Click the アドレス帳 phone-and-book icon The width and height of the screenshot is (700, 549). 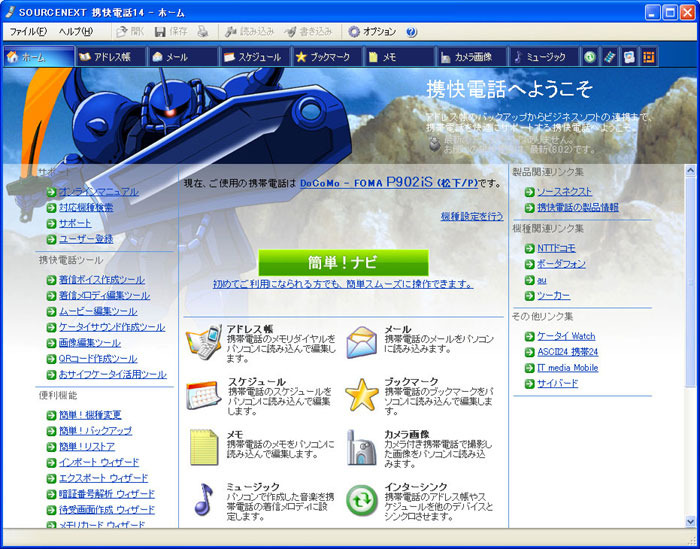pyautogui.click(x=204, y=342)
